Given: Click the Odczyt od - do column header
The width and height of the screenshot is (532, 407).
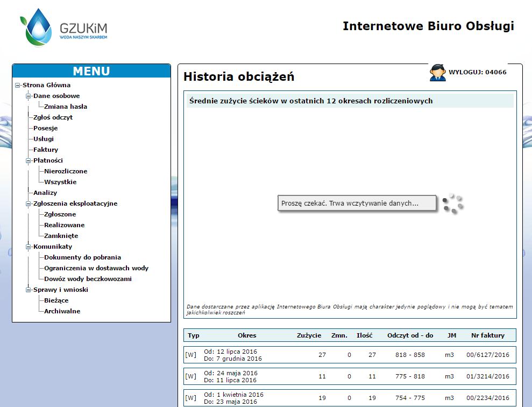Looking at the screenshot, I should tap(410, 335).
